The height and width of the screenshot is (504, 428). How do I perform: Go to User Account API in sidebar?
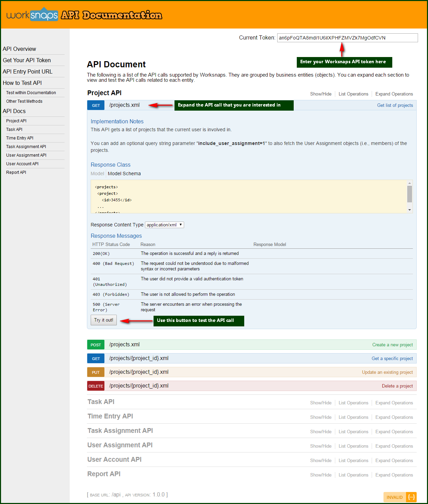click(22, 164)
